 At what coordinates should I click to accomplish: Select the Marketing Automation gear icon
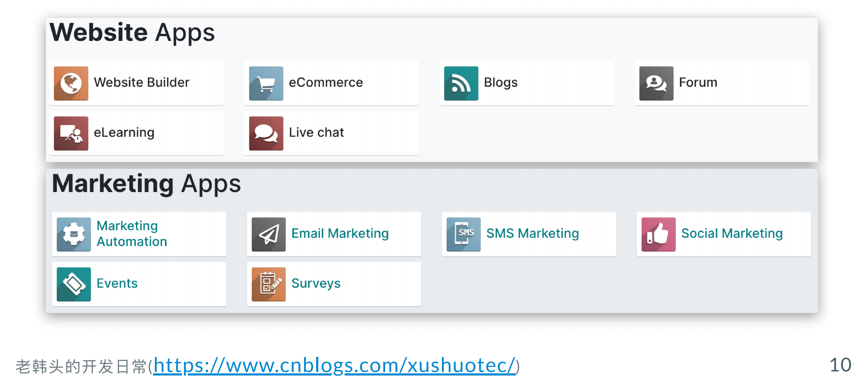(x=74, y=234)
